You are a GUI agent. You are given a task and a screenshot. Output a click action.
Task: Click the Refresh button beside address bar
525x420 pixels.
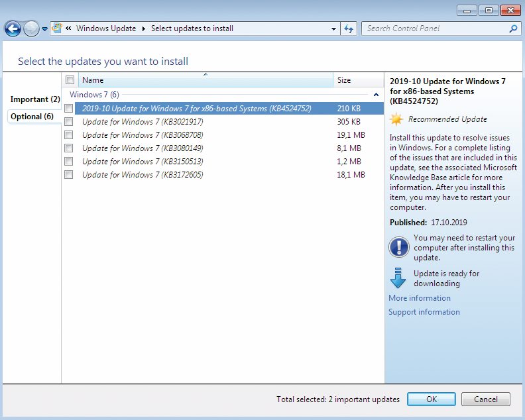point(349,28)
